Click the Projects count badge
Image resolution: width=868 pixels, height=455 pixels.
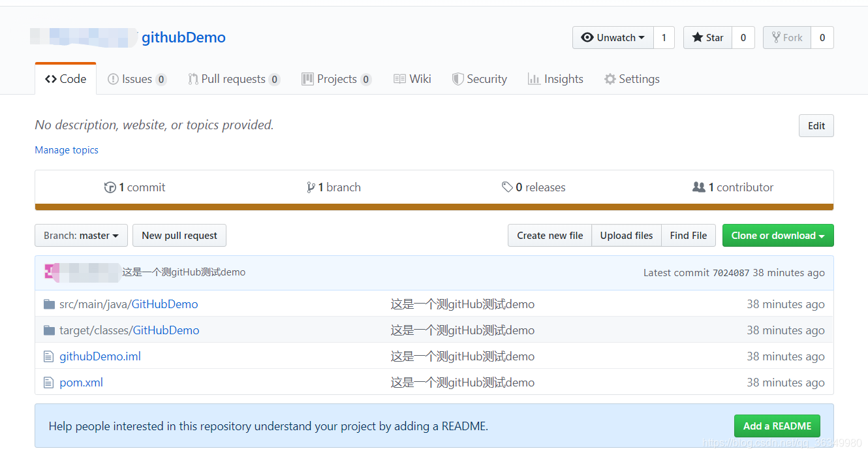pos(366,80)
